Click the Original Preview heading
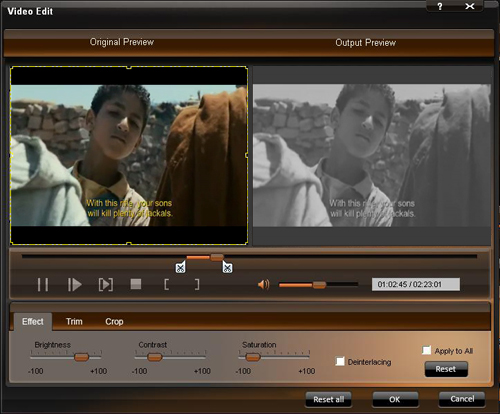The width and height of the screenshot is (500, 414). pyautogui.click(x=122, y=42)
